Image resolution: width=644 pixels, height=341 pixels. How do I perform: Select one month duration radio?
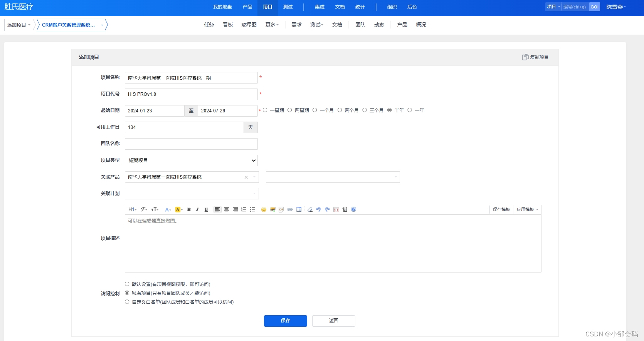point(315,110)
